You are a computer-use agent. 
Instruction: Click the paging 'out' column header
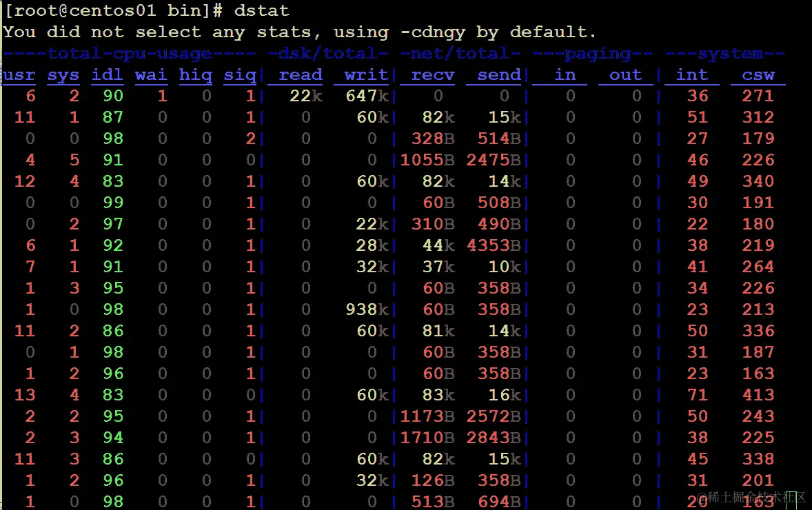626,75
